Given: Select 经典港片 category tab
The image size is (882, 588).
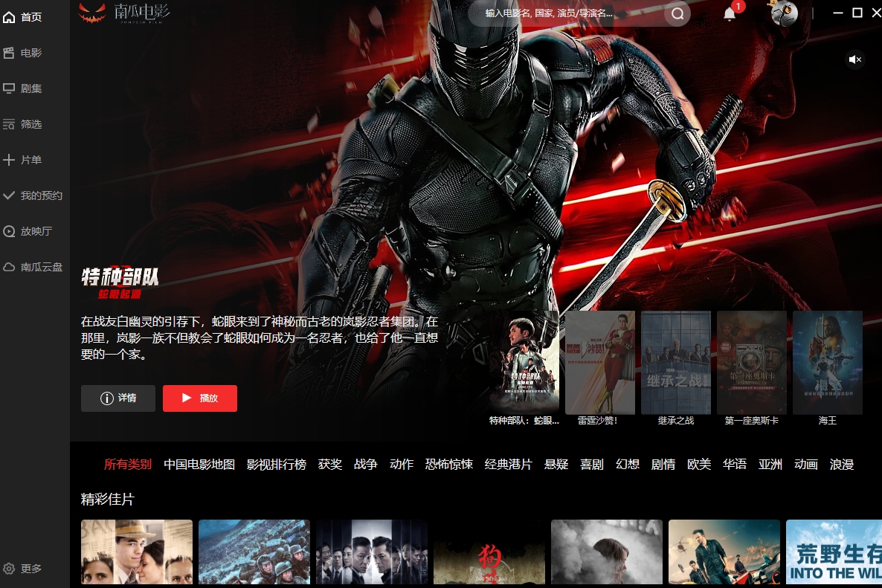Looking at the screenshot, I should [508, 465].
